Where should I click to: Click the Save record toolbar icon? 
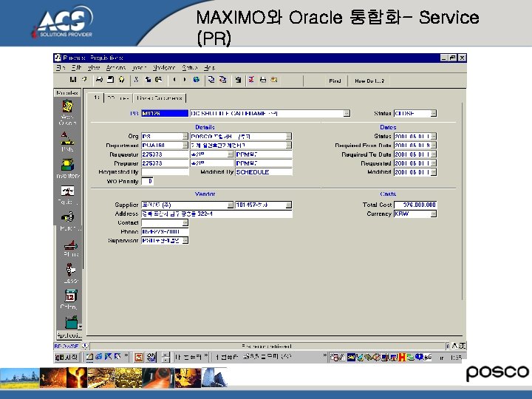[73, 80]
